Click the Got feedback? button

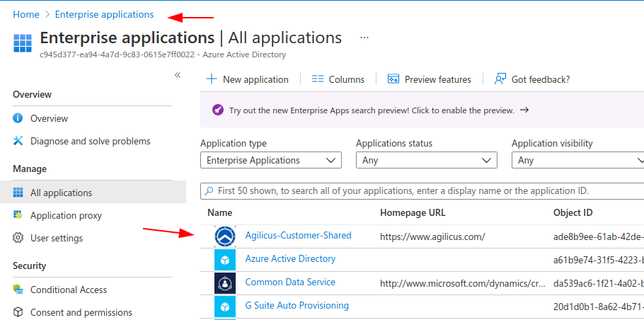pos(532,79)
